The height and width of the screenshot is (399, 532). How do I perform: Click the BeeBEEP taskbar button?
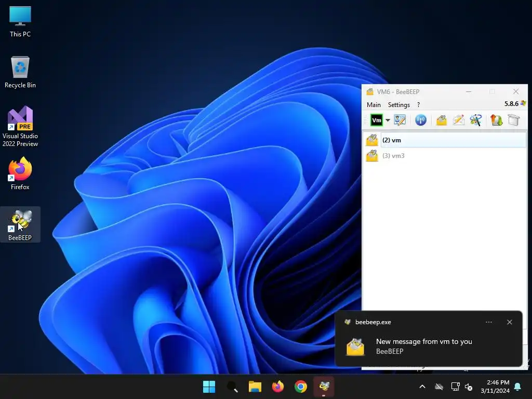tap(324, 387)
